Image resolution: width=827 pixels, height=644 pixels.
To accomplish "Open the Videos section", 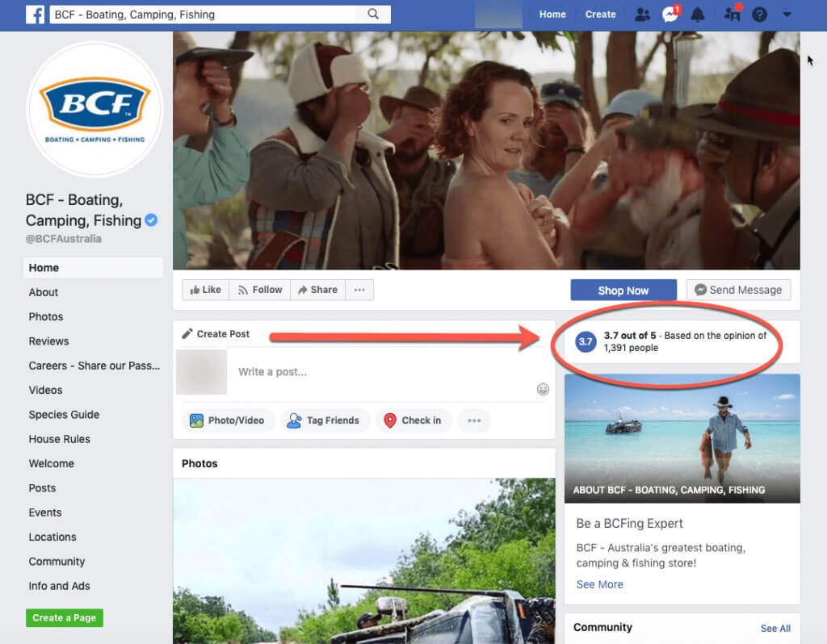I will 45,391.
